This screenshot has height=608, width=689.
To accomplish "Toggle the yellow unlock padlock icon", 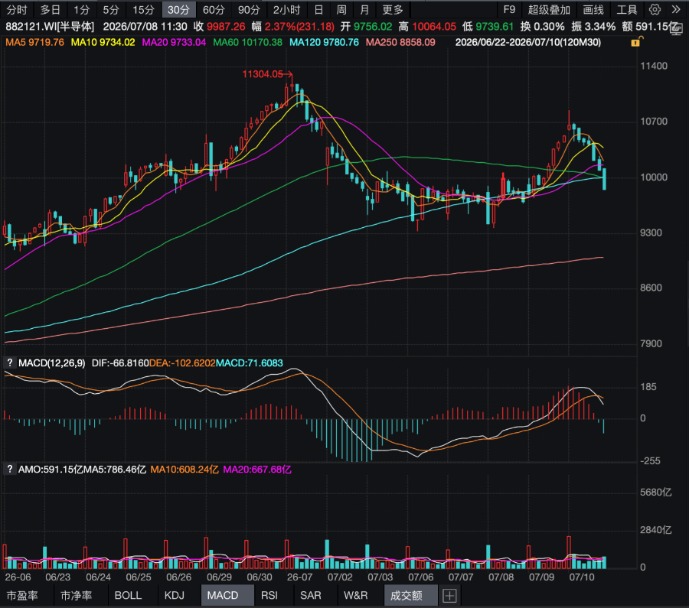I will (637, 42).
